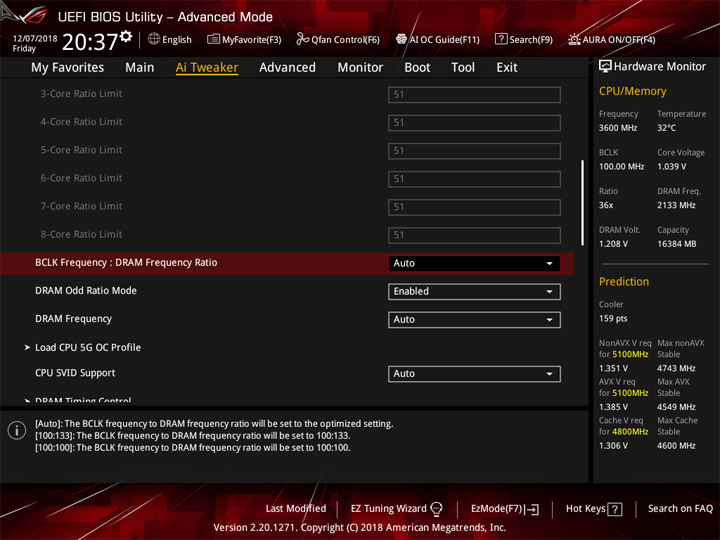720x540 pixels.
Task: Click the 1.039 V core voltage value
Action: tap(671, 167)
